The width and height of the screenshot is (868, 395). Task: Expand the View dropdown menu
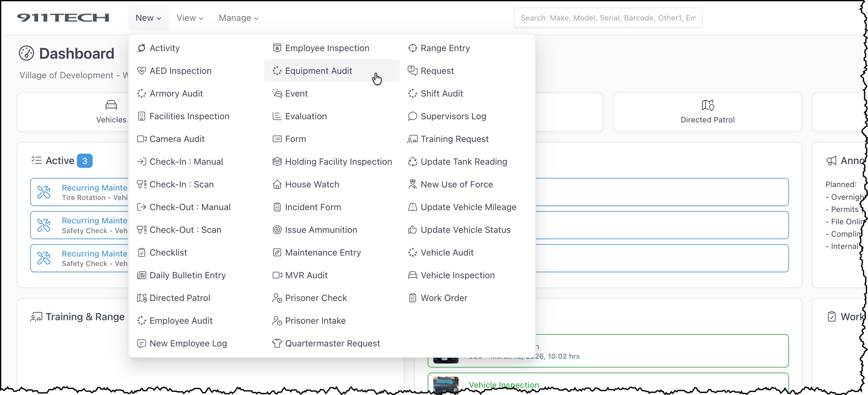tap(190, 18)
